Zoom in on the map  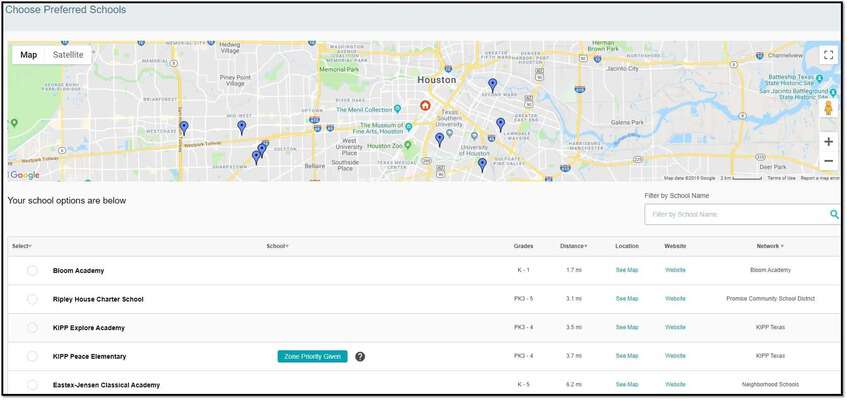[828, 142]
